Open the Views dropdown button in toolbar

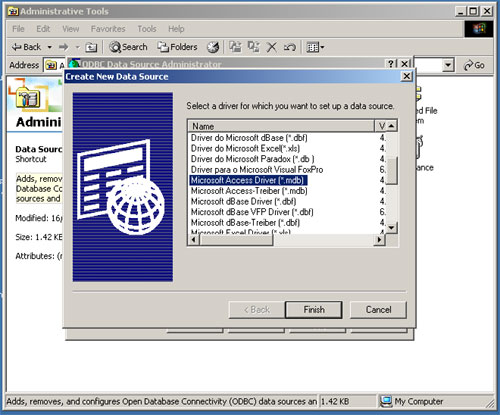[x=315, y=47]
